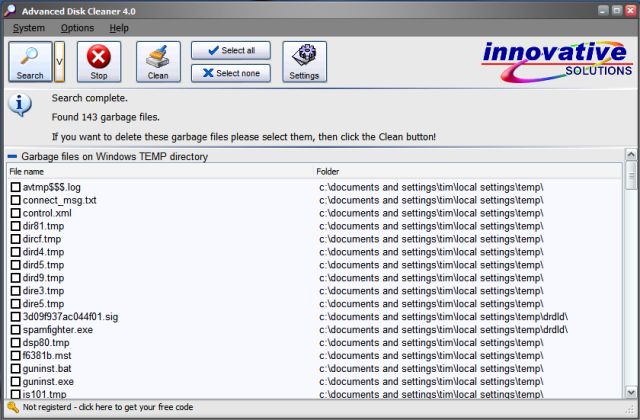This screenshot has height=420, width=640.
Task: Check the dsp80.tmp checkbox
Action: [16, 342]
